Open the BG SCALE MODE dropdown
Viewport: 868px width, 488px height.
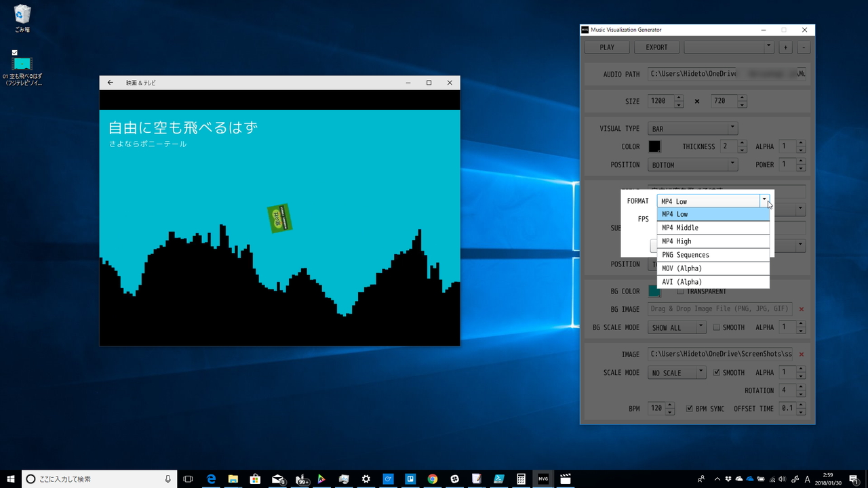click(677, 327)
